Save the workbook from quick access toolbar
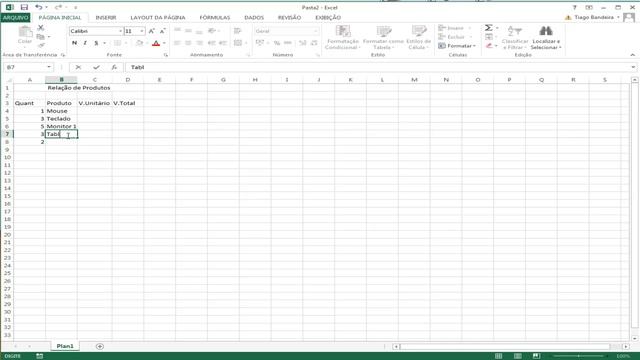Image resolution: width=640 pixels, height=360 pixels. [24, 7]
